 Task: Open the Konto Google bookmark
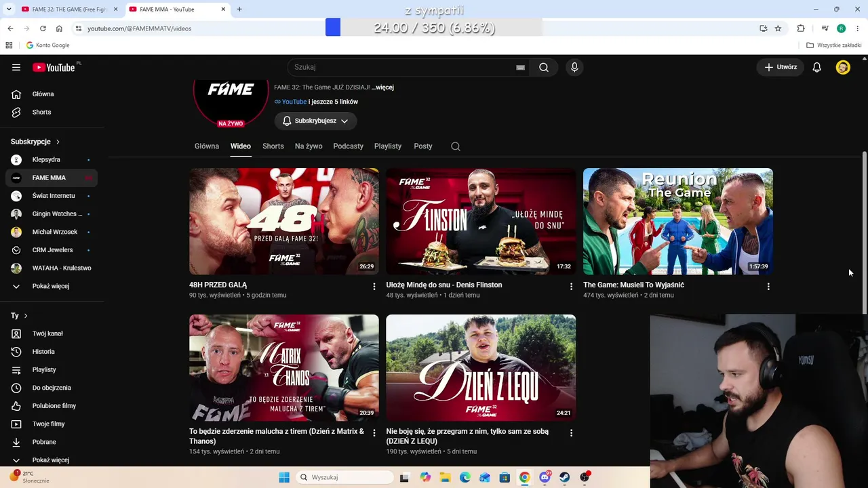click(47, 45)
